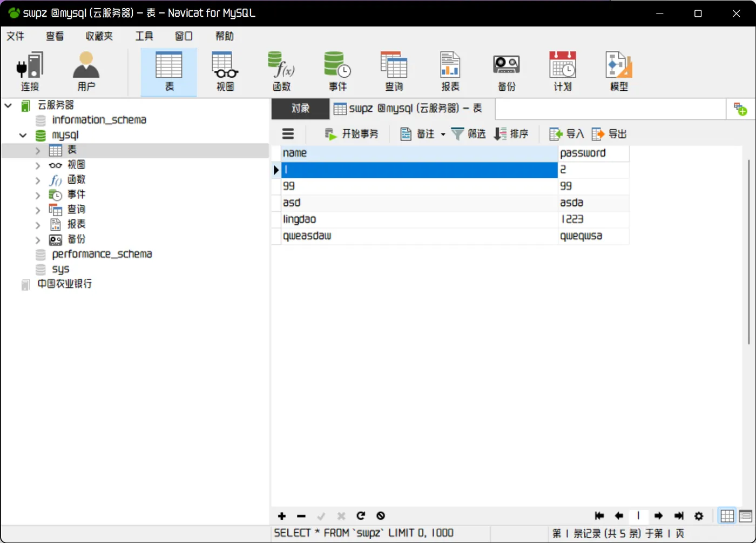Open the 查看 menu
This screenshot has height=543, width=756.
pos(55,36)
